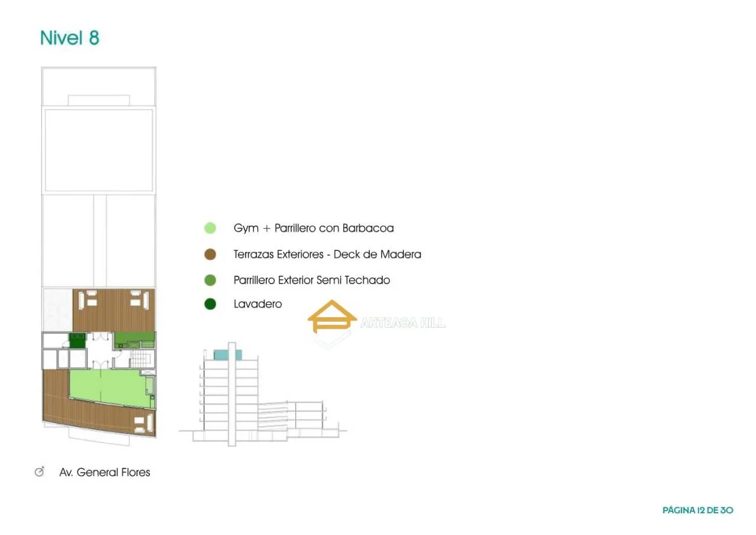Click the upper wooden deck terrace in plan
Screen dimensions: 756x535
click(x=114, y=310)
